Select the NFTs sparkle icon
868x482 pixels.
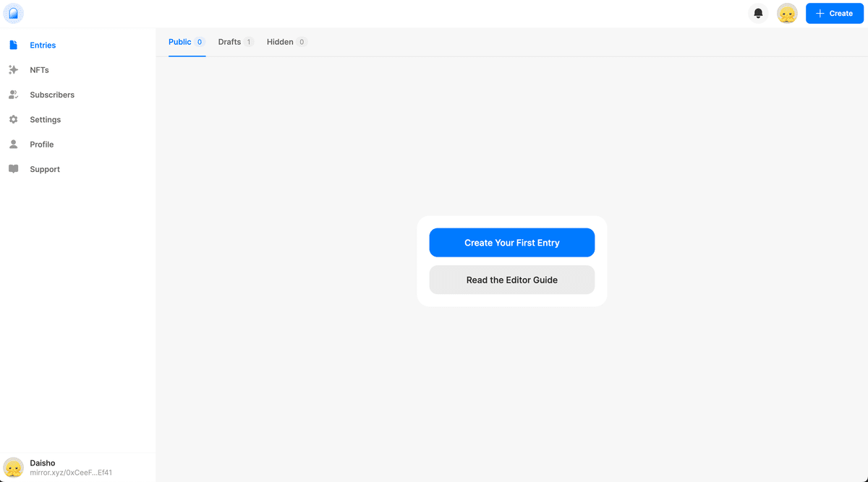pos(13,69)
